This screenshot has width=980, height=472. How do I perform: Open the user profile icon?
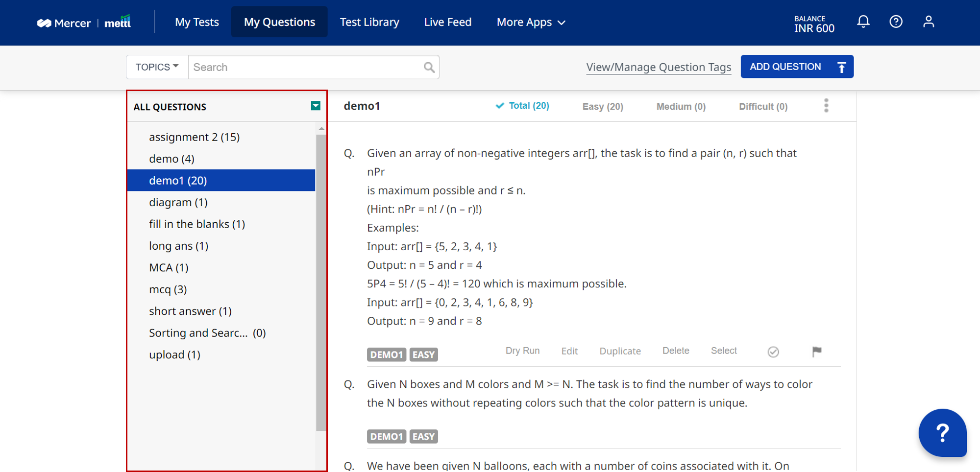pos(929,22)
